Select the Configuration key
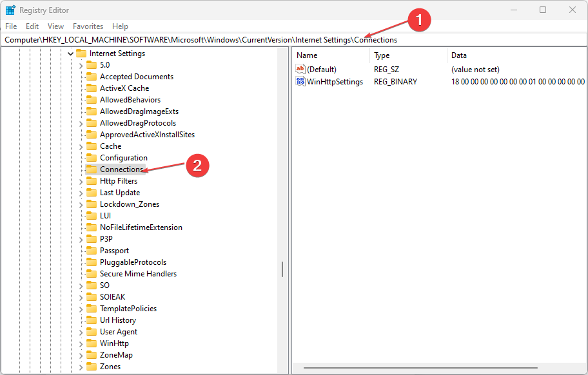The image size is (588, 375). tap(123, 158)
